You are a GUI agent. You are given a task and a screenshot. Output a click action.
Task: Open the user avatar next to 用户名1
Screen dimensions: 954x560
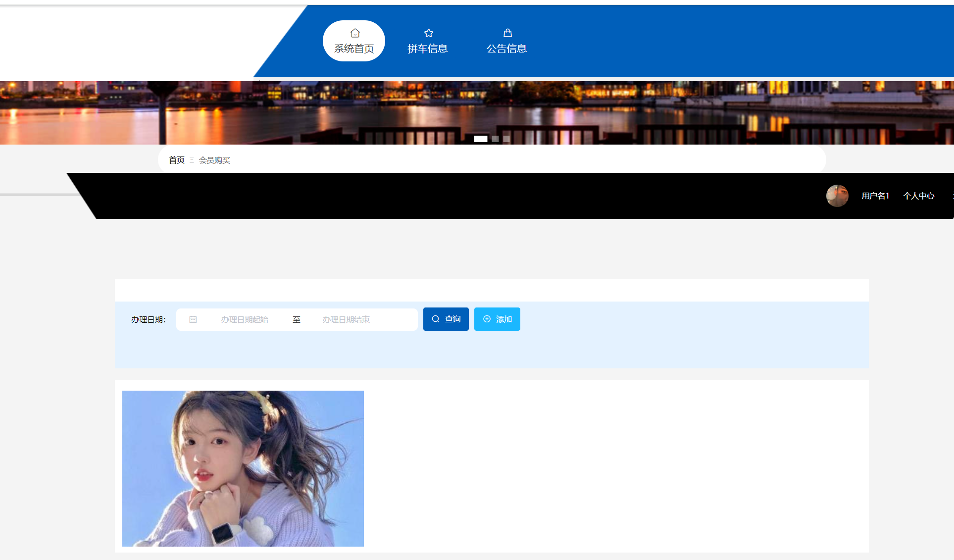click(837, 196)
